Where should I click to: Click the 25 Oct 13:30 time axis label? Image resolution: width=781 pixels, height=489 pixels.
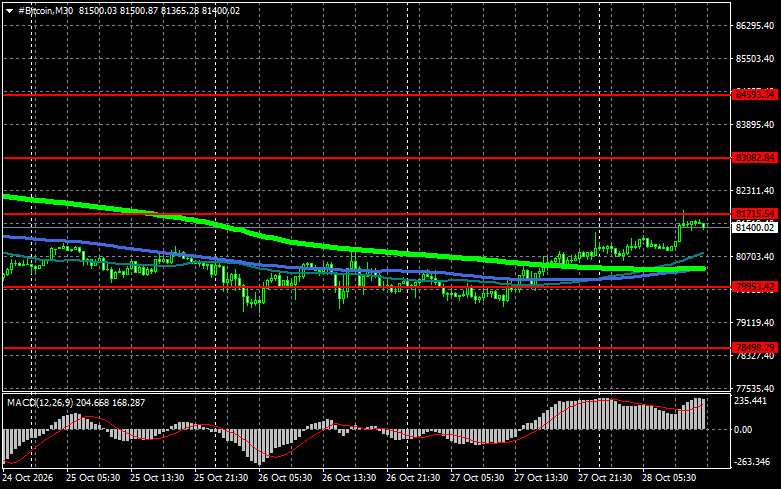click(157, 478)
